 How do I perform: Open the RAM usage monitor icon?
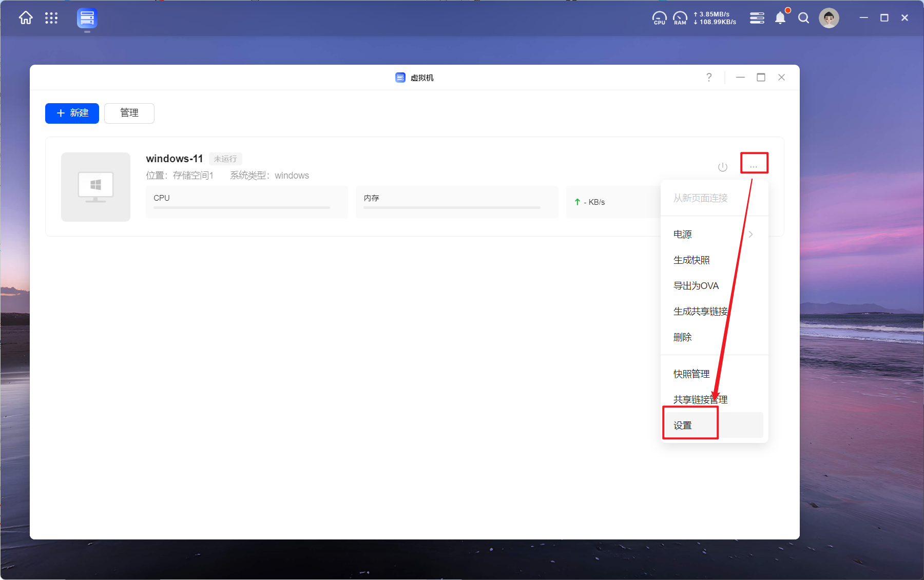[x=680, y=18]
